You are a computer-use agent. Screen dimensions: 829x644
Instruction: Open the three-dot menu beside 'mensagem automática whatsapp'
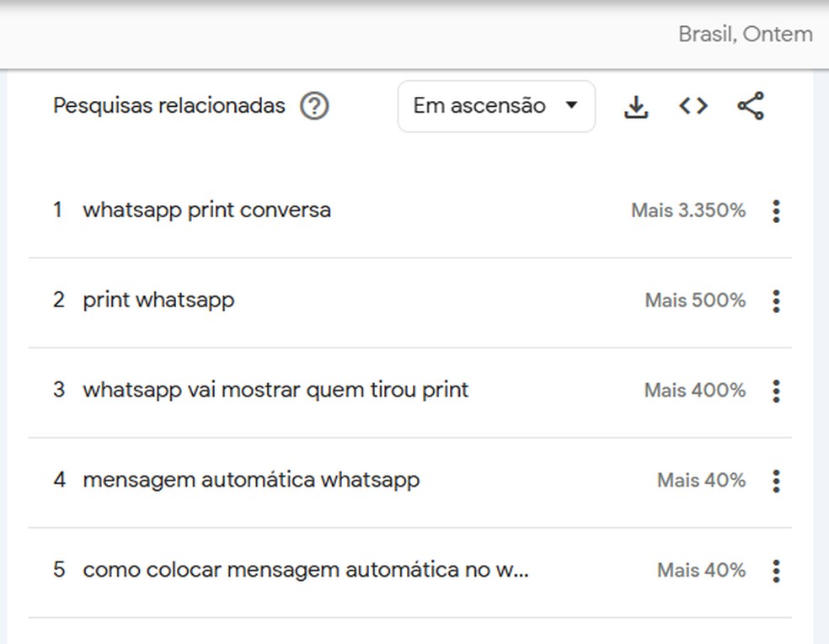pos(776,481)
